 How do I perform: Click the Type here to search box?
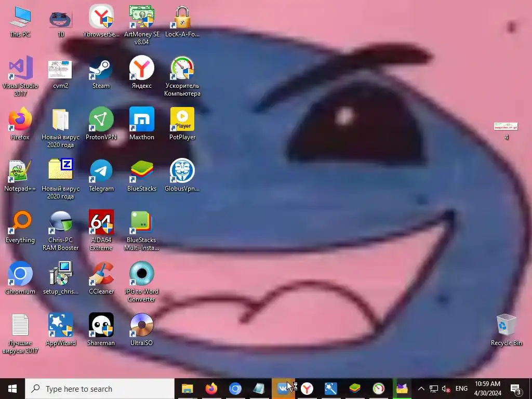pyautogui.click(x=100, y=389)
